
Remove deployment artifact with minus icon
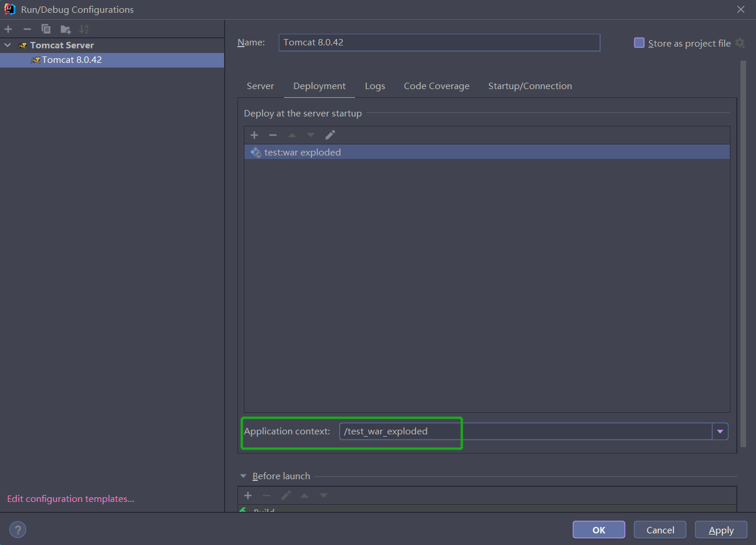273,135
